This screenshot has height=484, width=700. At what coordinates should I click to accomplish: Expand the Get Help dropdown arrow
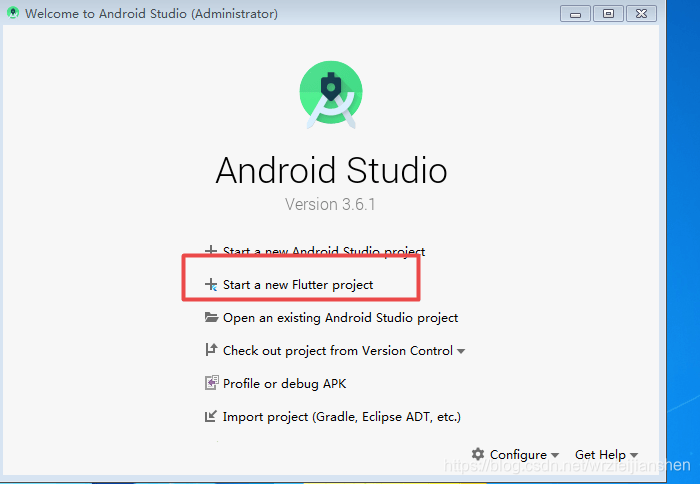(x=633, y=455)
